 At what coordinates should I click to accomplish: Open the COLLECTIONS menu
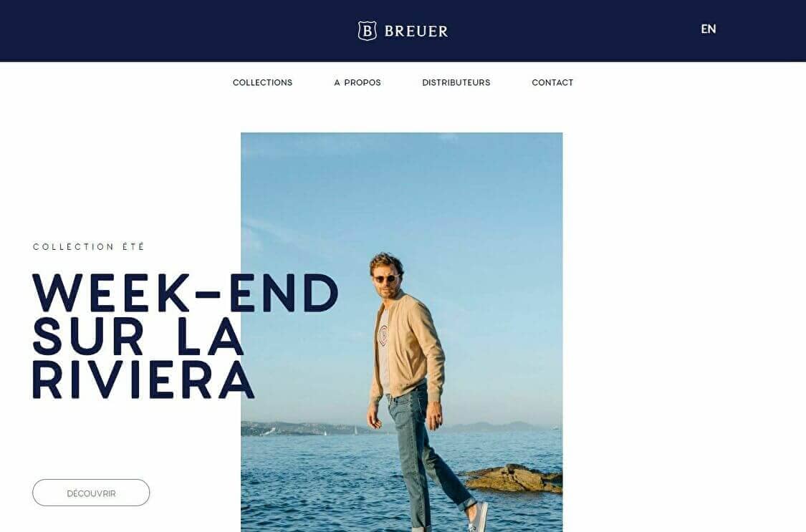pos(263,82)
